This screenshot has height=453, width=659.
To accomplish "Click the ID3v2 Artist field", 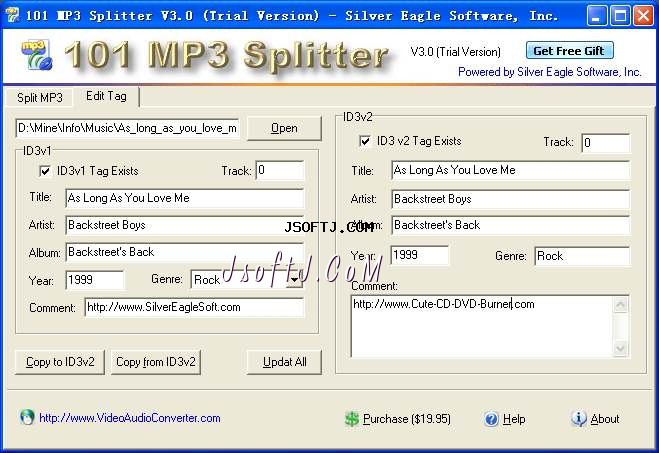I will [511, 199].
